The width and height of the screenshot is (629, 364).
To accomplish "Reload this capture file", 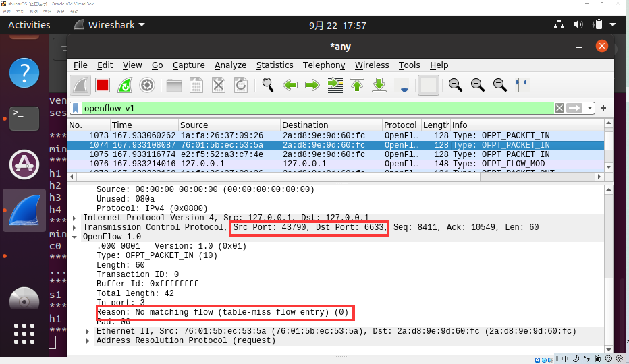I will 241,85.
